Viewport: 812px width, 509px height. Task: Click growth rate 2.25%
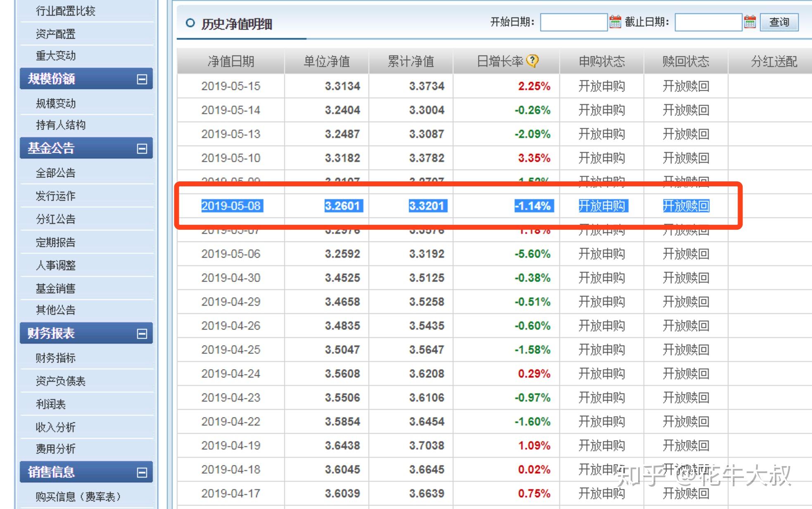(534, 86)
